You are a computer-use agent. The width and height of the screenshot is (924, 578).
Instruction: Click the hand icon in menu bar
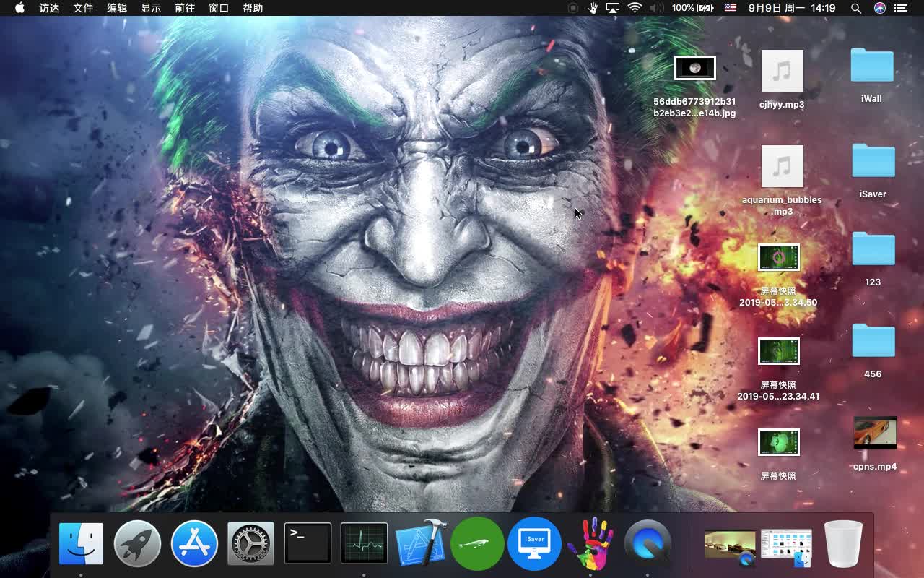coord(593,8)
